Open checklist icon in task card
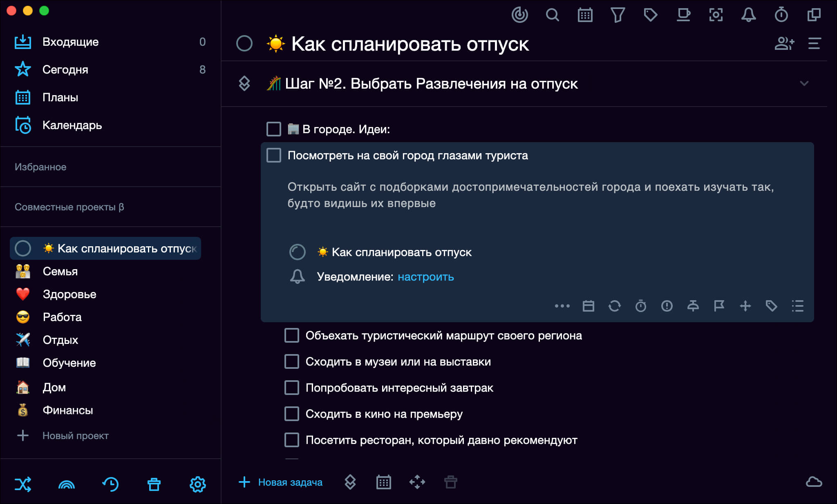Image resolution: width=837 pixels, height=504 pixels. pyautogui.click(x=797, y=306)
